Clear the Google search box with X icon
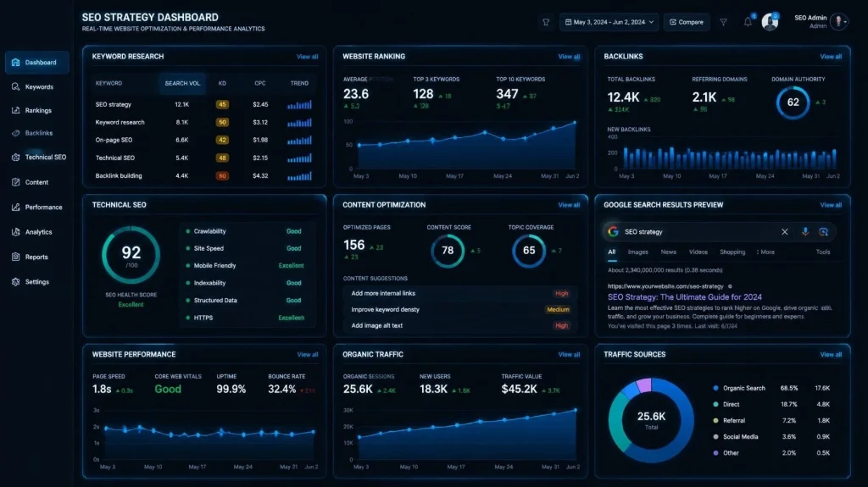The height and width of the screenshot is (487, 868). click(x=784, y=232)
